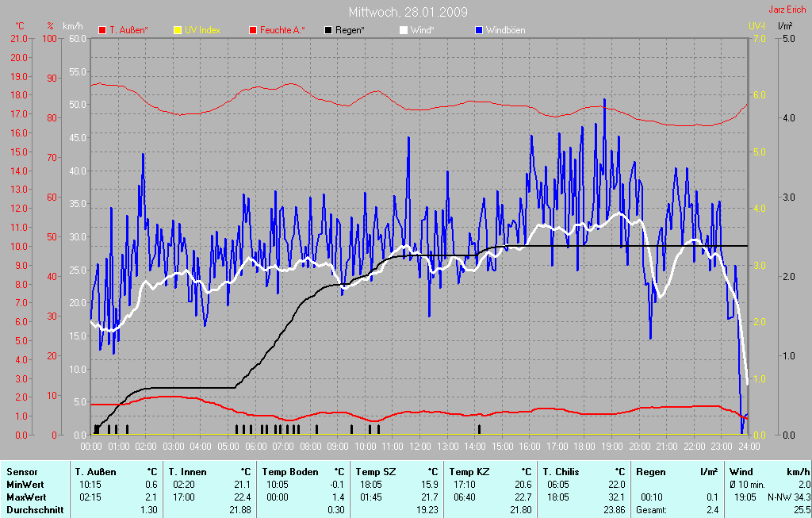Click the white Wind legend swatch
The image size is (812, 518).
403,30
